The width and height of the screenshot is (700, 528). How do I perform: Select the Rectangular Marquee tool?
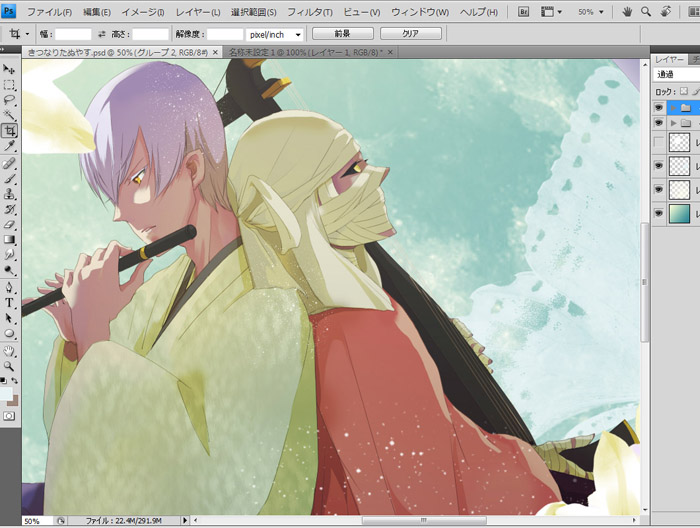[8, 85]
